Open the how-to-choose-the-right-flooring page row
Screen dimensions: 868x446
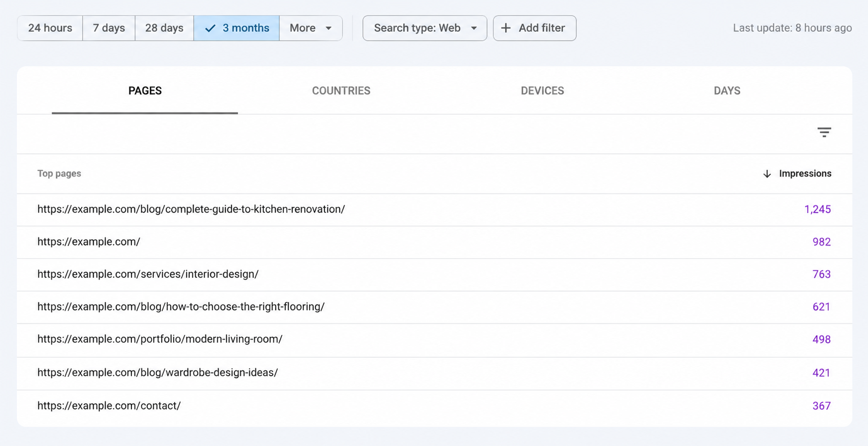[x=434, y=307]
